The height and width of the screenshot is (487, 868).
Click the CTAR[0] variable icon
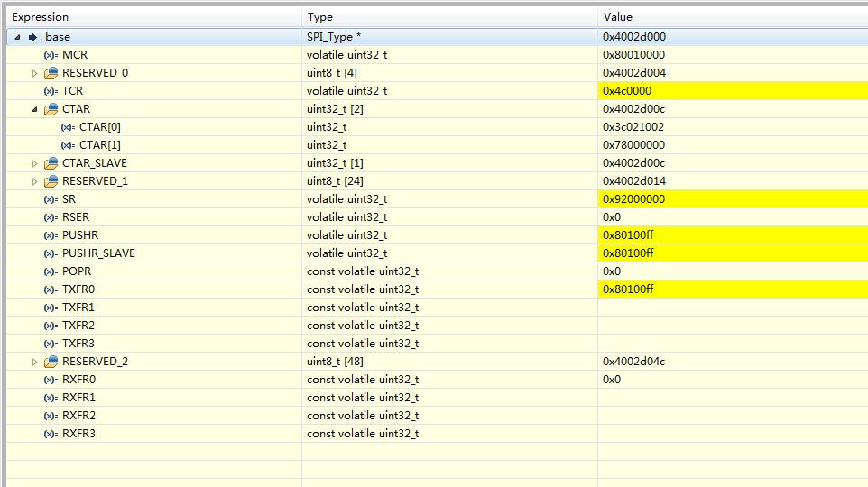[68, 127]
